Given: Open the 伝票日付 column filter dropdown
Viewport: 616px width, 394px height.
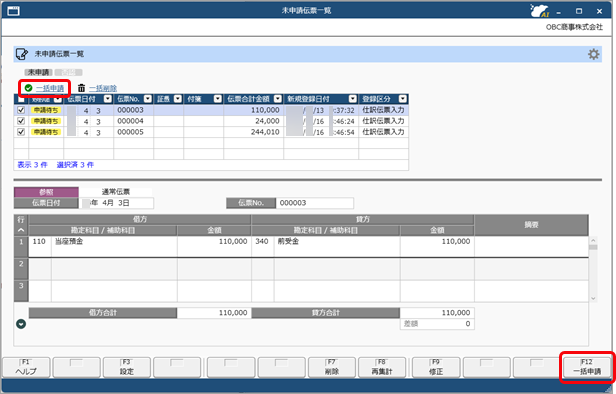Looking at the screenshot, I should (108, 99).
